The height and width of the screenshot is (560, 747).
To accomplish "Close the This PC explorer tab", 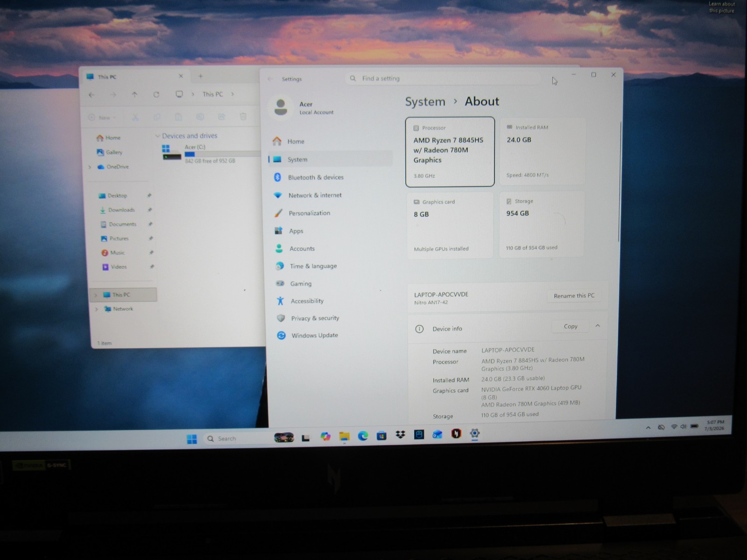I will [181, 76].
